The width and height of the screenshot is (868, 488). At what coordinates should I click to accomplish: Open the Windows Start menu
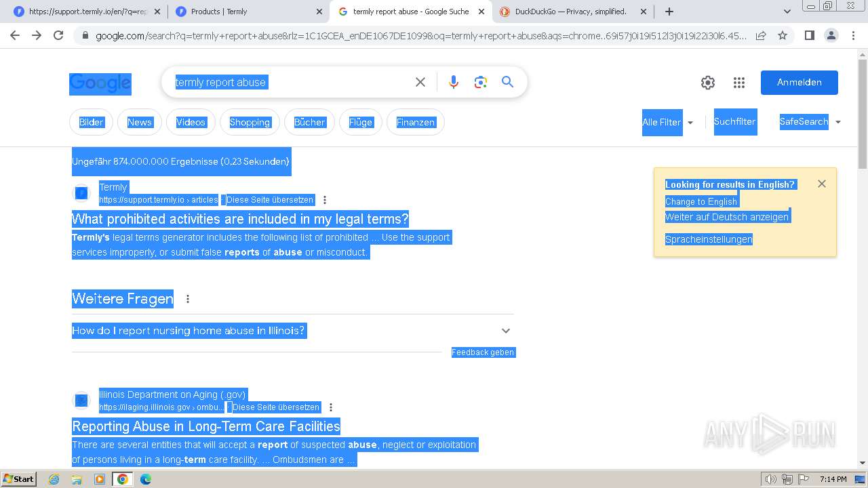point(19,479)
